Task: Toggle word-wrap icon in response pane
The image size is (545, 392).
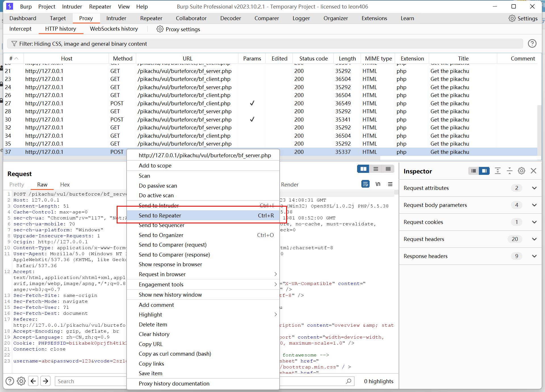Action: (x=365, y=184)
